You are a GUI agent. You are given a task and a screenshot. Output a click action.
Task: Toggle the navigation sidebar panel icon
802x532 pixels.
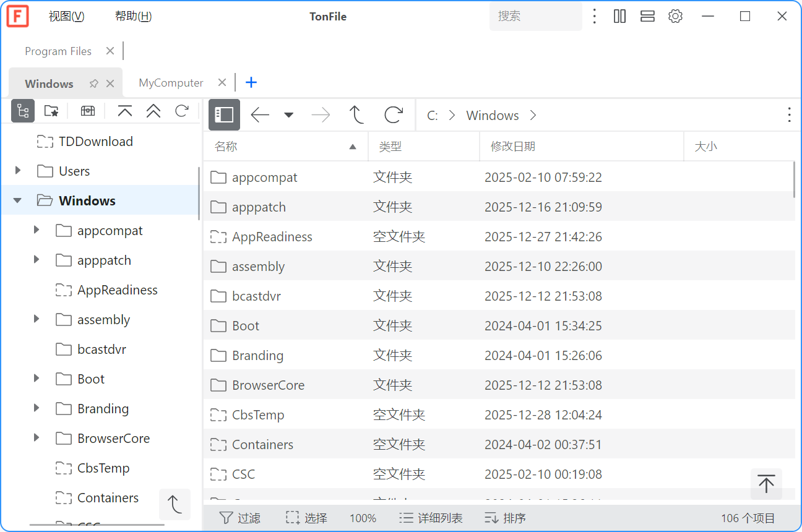point(224,115)
